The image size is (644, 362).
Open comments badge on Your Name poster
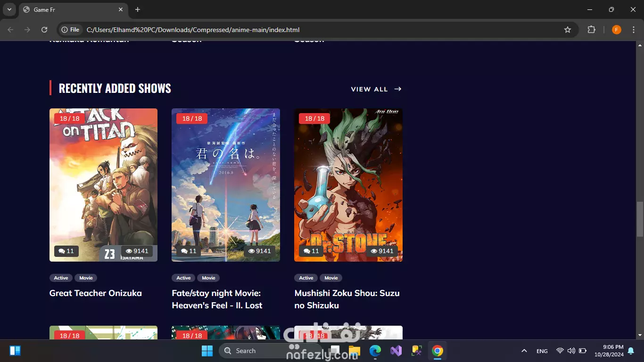point(189,251)
